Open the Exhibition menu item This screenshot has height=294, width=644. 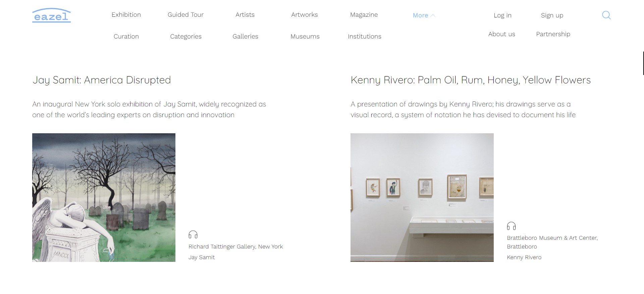126,15
